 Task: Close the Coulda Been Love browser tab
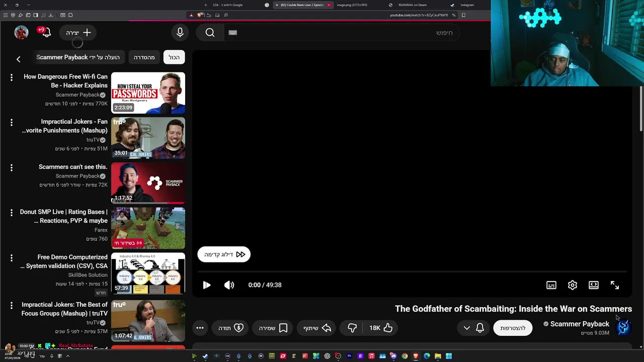277,5
